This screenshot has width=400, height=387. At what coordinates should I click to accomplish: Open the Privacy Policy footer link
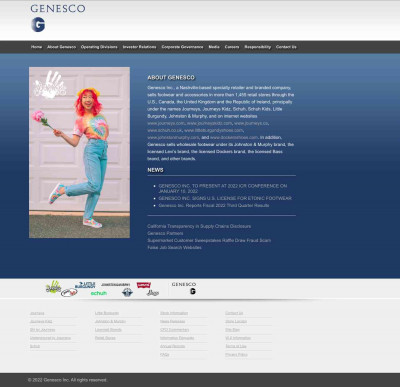click(236, 355)
